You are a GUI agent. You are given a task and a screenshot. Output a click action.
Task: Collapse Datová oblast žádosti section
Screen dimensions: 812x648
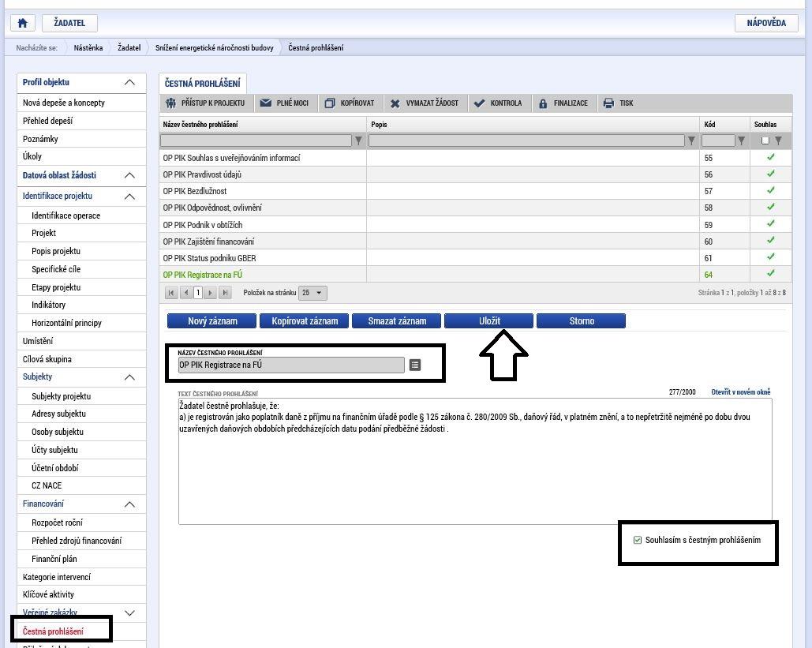point(129,175)
